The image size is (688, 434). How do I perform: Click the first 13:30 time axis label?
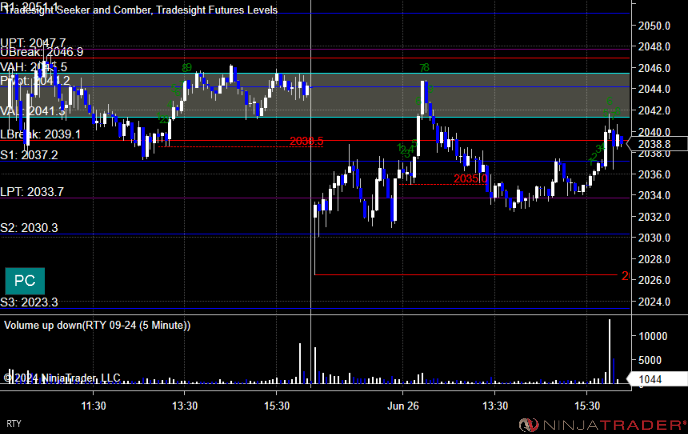tap(185, 406)
